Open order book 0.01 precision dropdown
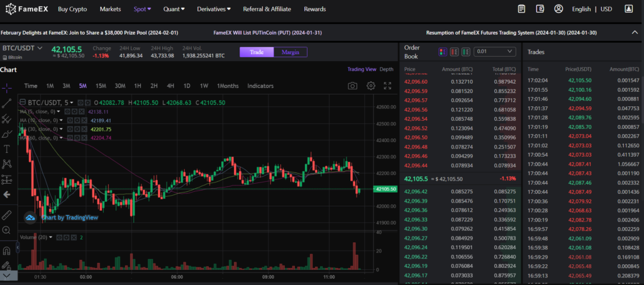Image resolution: width=644 pixels, height=285 pixels. point(494,52)
